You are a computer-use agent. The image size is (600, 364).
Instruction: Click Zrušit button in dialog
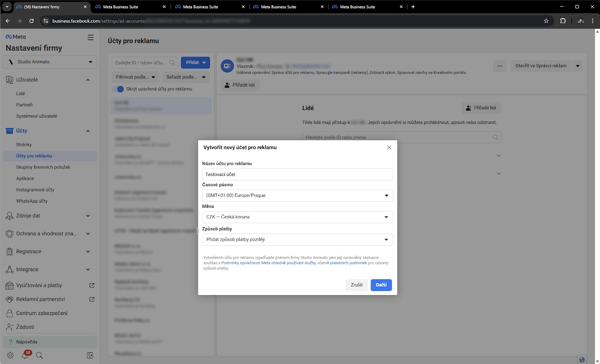click(357, 285)
